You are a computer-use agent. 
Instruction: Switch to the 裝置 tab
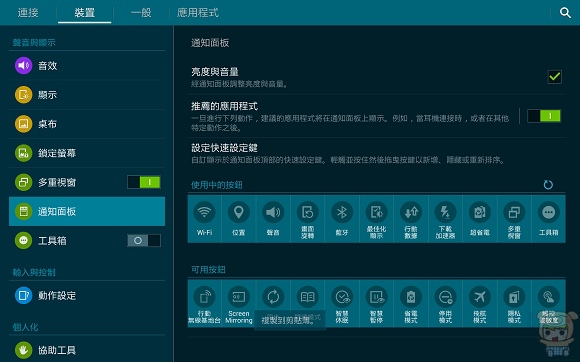click(85, 13)
